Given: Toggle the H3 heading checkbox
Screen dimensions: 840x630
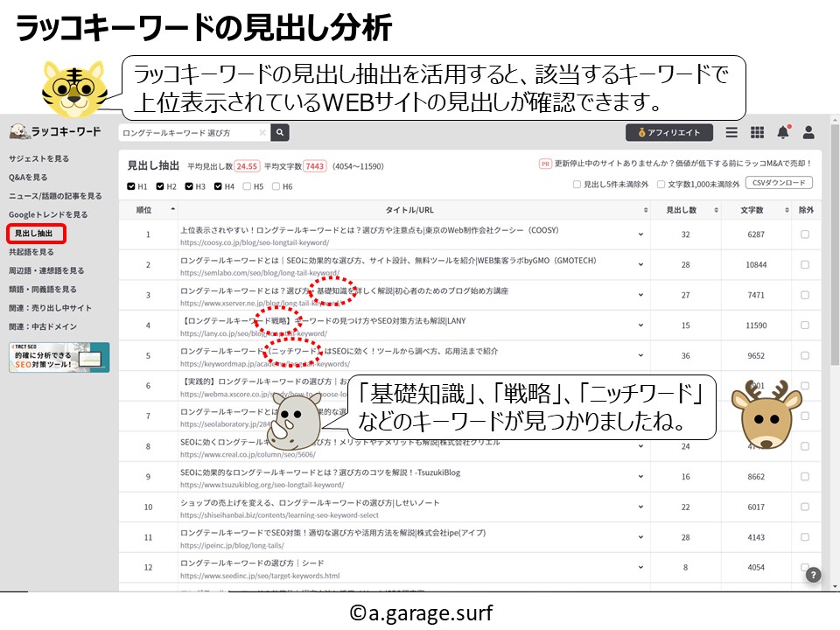Looking at the screenshot, I should 189,186.
